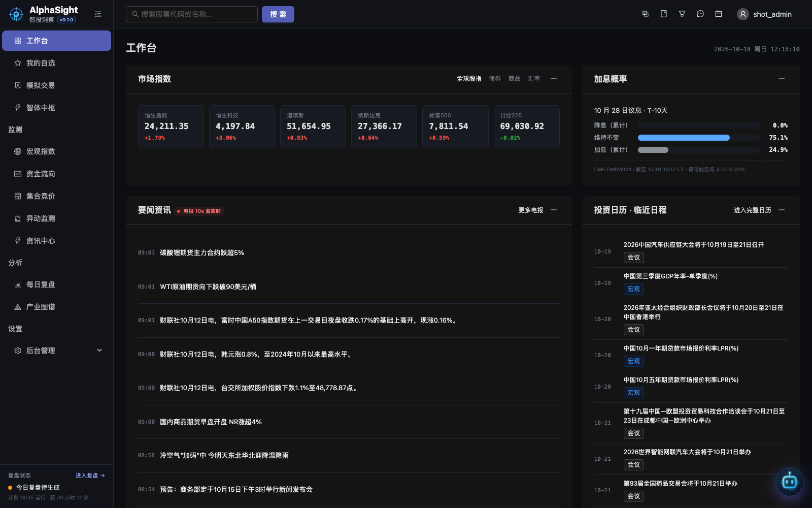Open 我的自选 watchlist in sidebar
Image resolution: width=812 pixels, height=508 pixels.
pos(56,63)
